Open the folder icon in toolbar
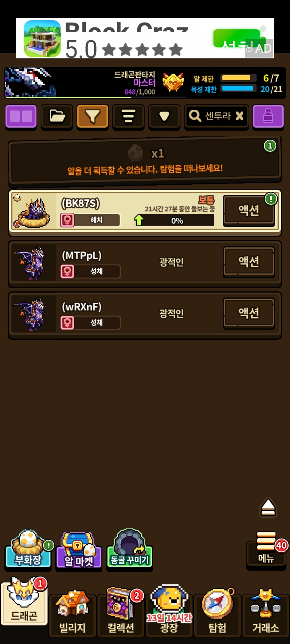 click(x=57, y=117)
